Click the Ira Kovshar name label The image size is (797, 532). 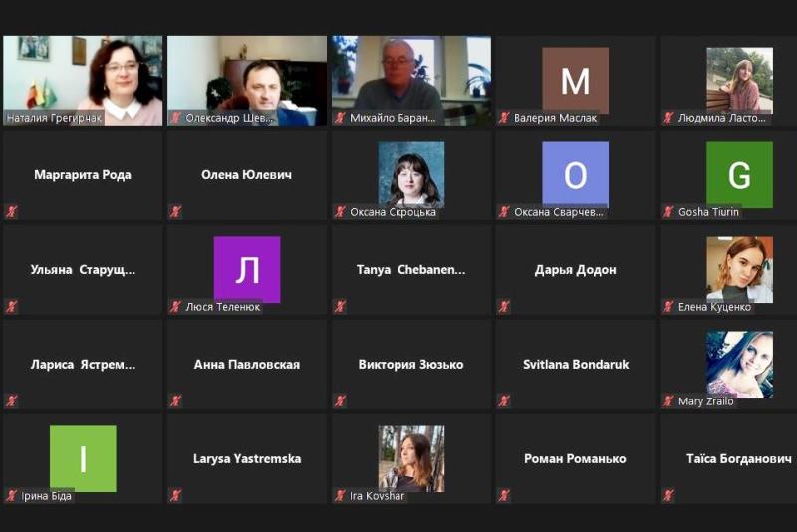(x=378, y=496)
